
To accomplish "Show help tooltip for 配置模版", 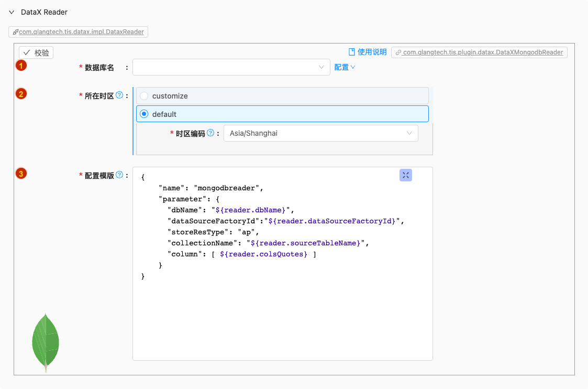I will [119, 175].
